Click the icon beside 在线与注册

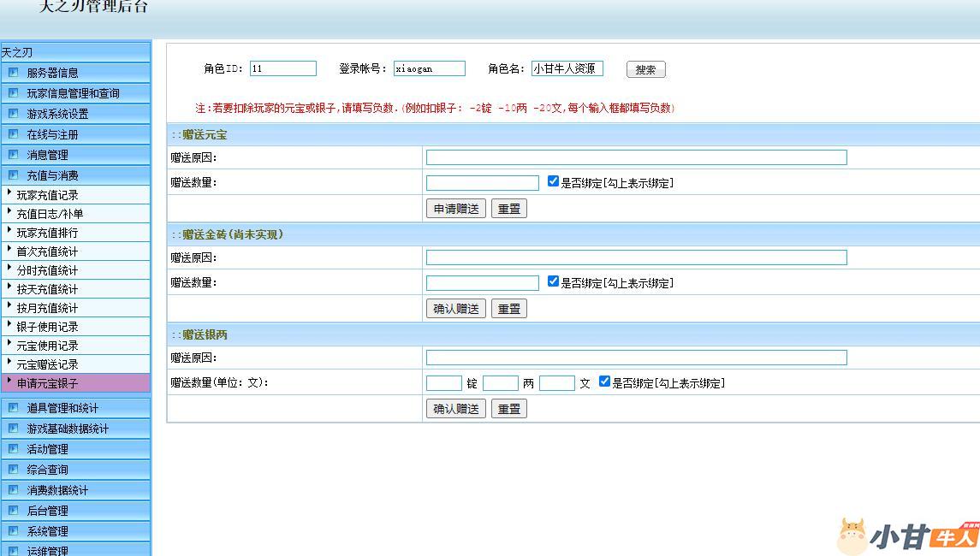[x=13, y=134]
